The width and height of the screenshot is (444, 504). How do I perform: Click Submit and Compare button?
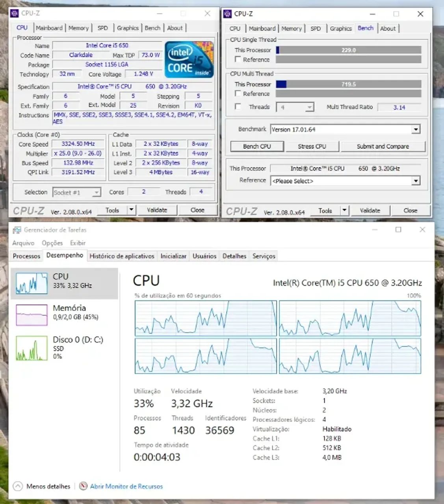point(383,146)
